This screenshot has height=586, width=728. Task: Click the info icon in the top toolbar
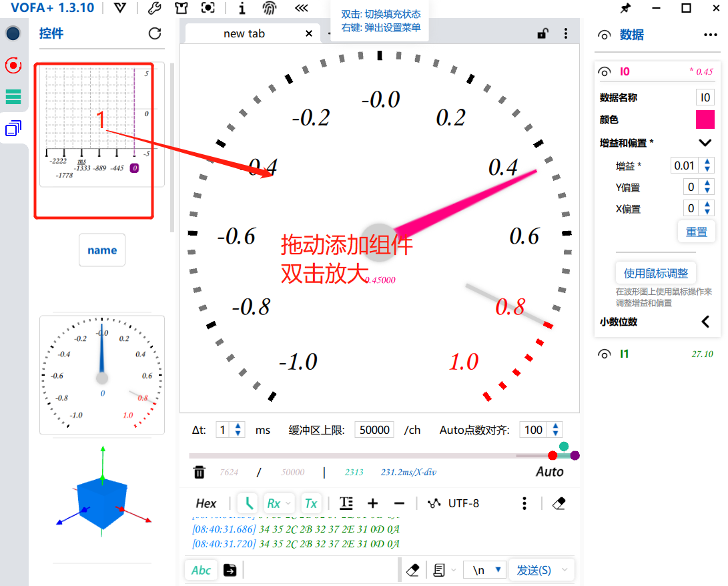tap(242, 8)
